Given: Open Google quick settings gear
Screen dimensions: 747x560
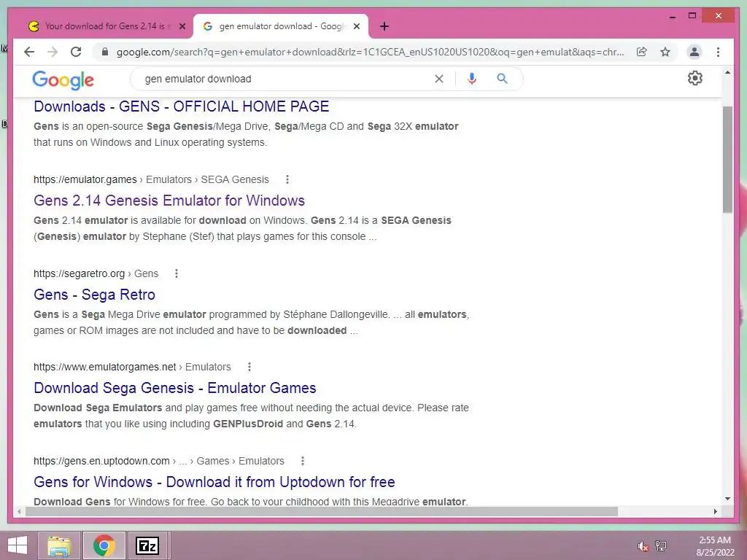Looking at the screenshot, I should pos(695,78).
